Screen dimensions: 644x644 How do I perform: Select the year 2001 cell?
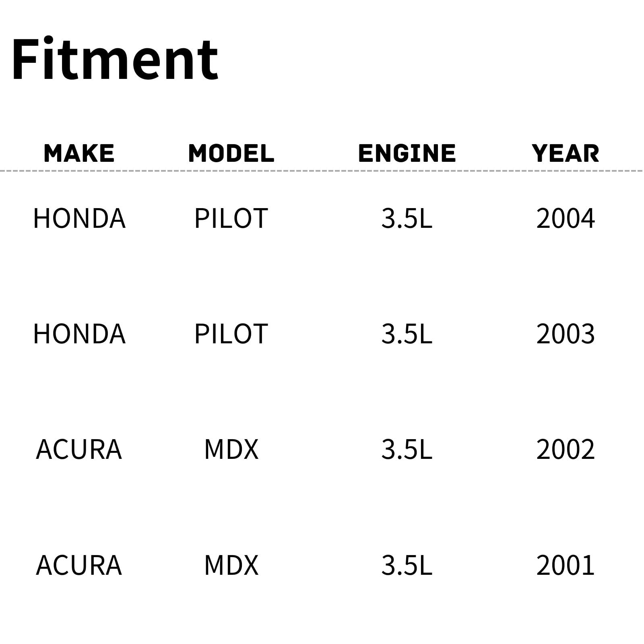pos(565,565)
